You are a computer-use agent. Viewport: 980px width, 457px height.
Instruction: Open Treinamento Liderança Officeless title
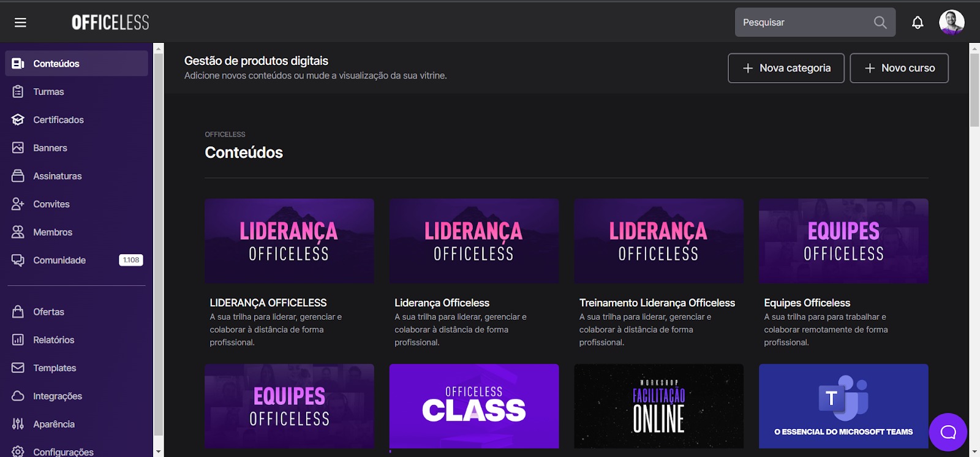pyautogui.click(x=657, y=303)
